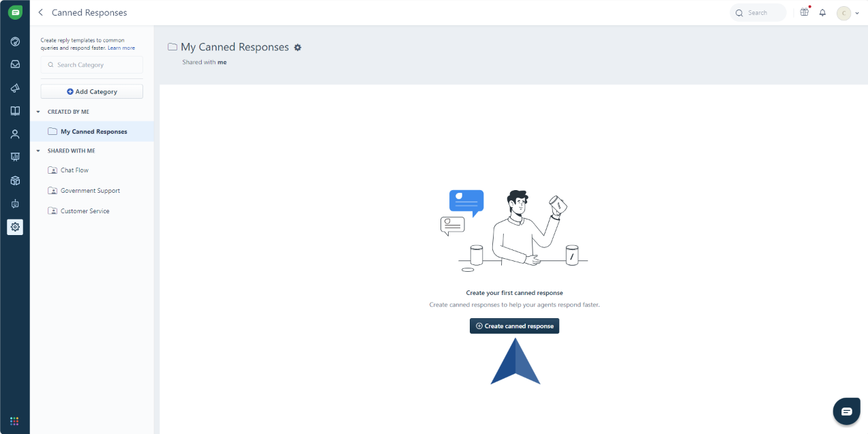
Task: Open notifications via the bell icon
Action: (x=822, y=12)
